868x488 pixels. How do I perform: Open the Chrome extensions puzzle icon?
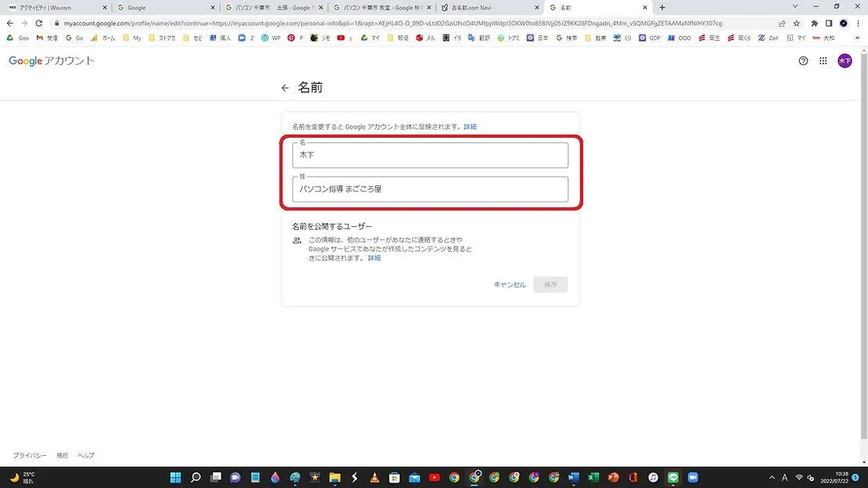[814, 23]
